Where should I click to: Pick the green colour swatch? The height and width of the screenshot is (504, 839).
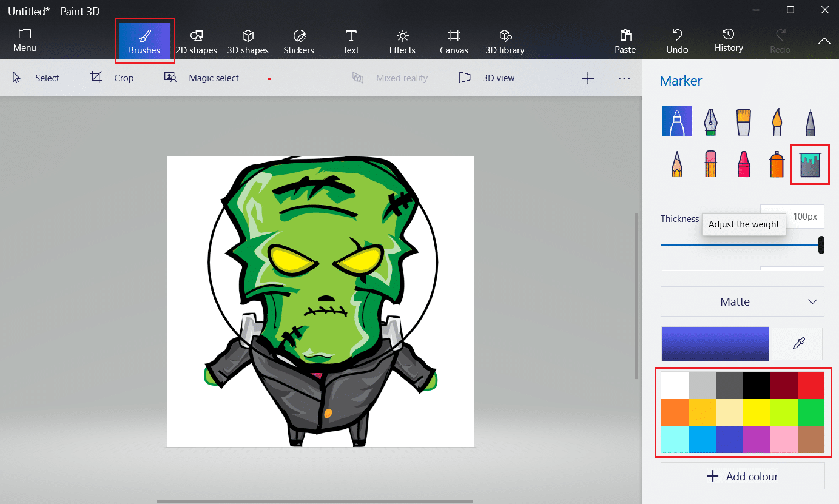(811, 412)
